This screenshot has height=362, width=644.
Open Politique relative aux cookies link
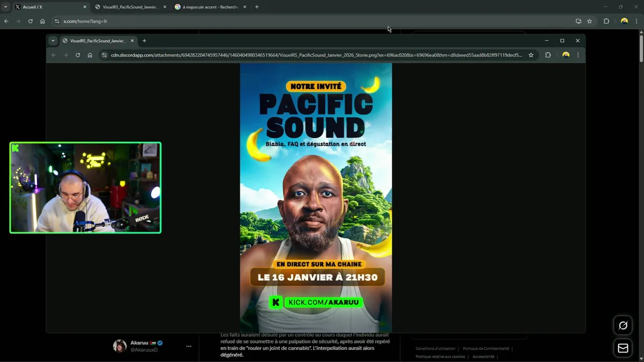pyautogui.click(x=440, y=356)
